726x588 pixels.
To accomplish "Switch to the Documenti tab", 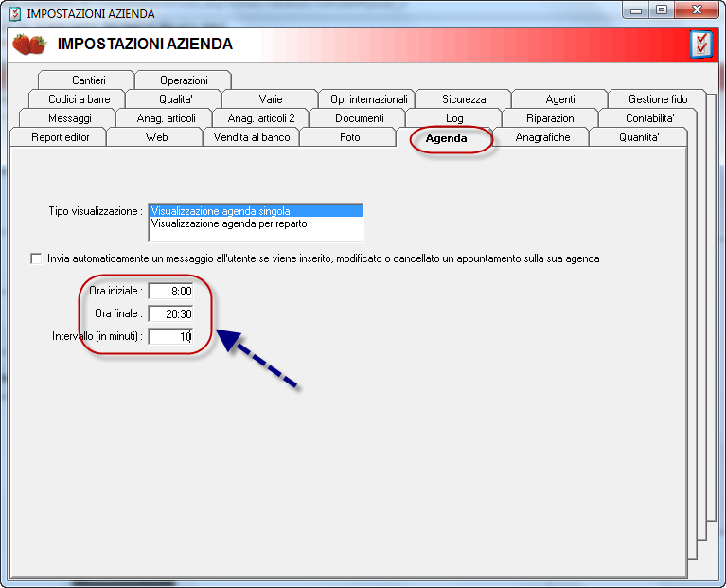I will (358, 118).
